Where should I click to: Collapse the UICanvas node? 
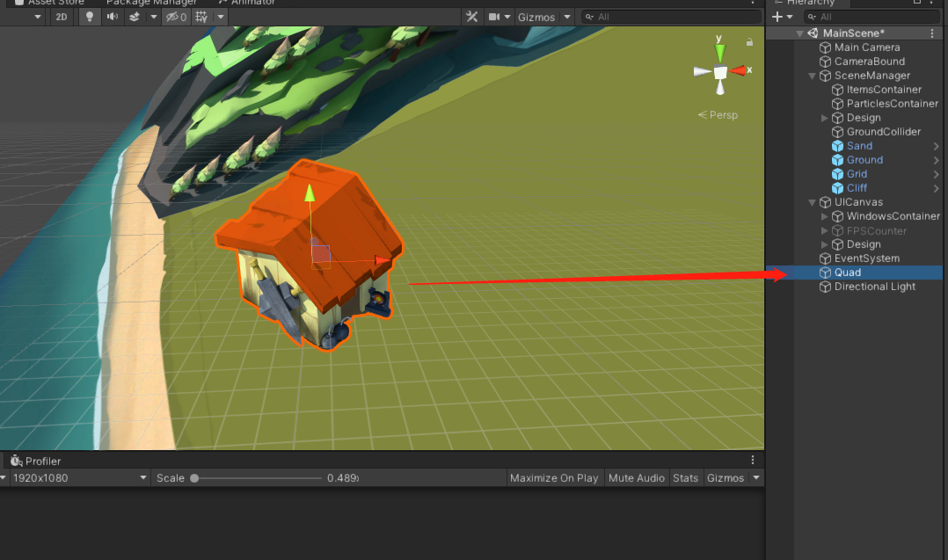pyautogui.click(x=812, y=202)
